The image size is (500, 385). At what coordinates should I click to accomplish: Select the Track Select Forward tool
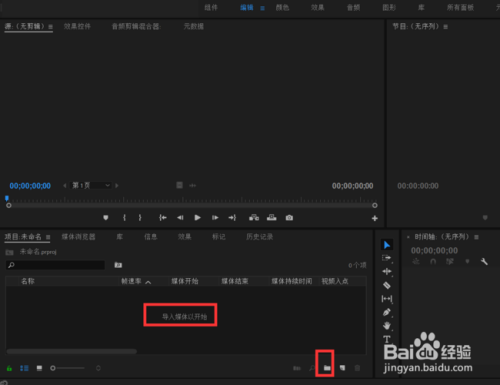point(387,258)
